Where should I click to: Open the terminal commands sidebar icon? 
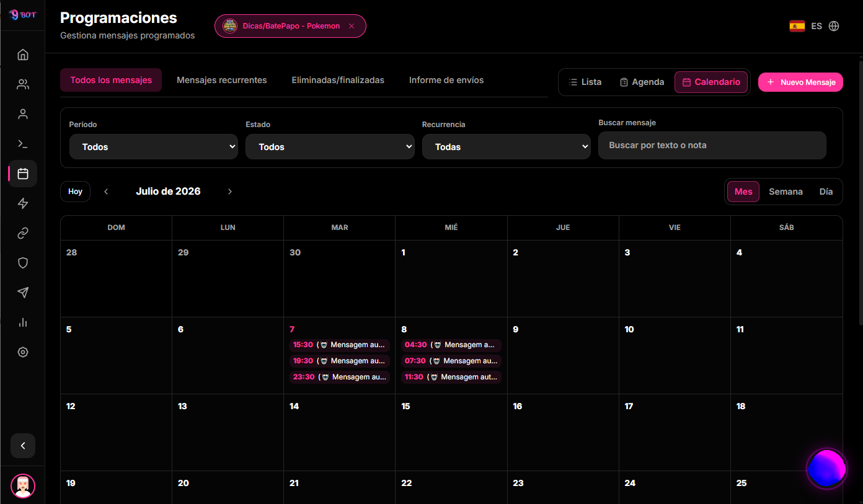(23, 144)
